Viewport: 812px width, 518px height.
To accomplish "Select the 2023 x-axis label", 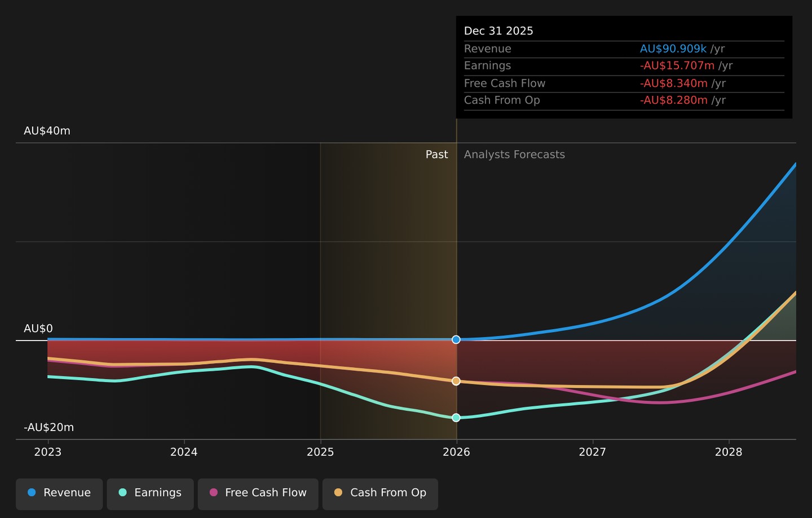I will pyautogui.click(x=48, y=452).
